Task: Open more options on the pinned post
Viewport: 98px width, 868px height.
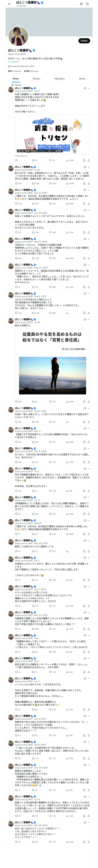Action: 89,88
